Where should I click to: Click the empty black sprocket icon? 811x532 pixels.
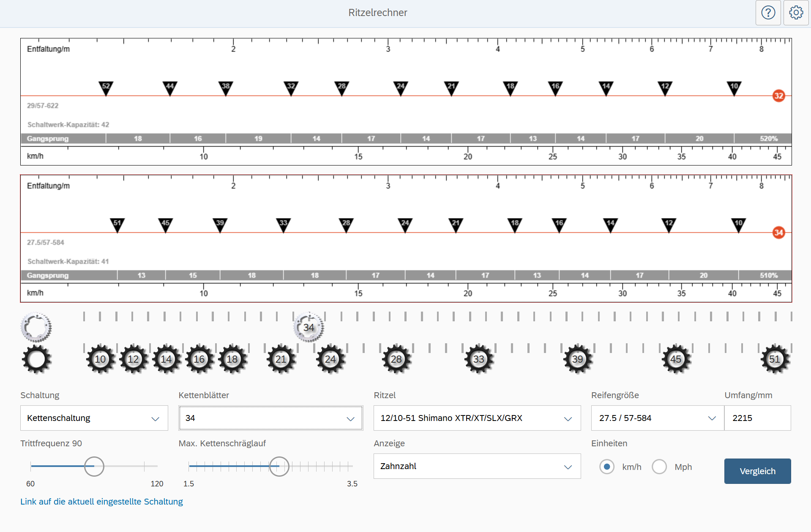[36, 359]
